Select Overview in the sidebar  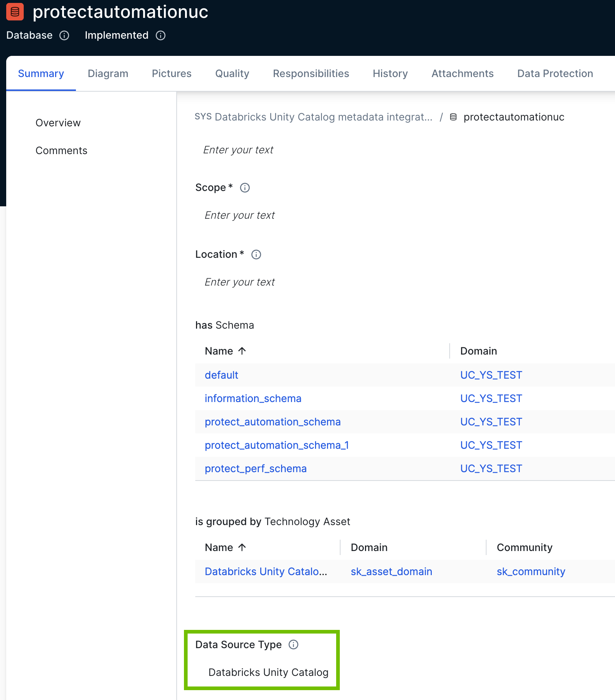[58, 123]
